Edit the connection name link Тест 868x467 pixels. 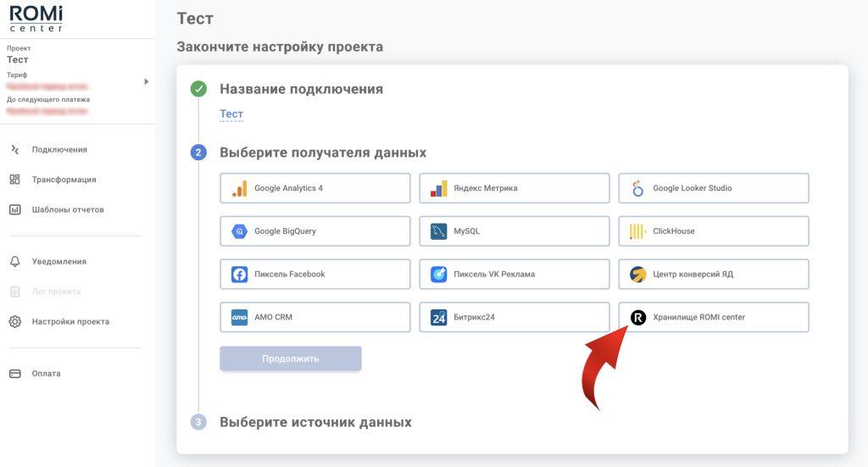(231, 114)
